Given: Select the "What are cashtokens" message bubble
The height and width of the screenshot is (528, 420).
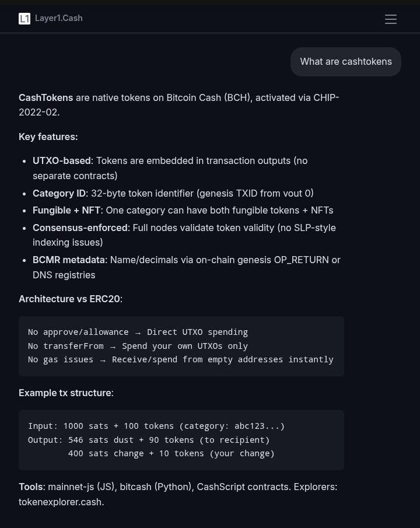Looking at the screenshot, I should click(x=346, y=62).
